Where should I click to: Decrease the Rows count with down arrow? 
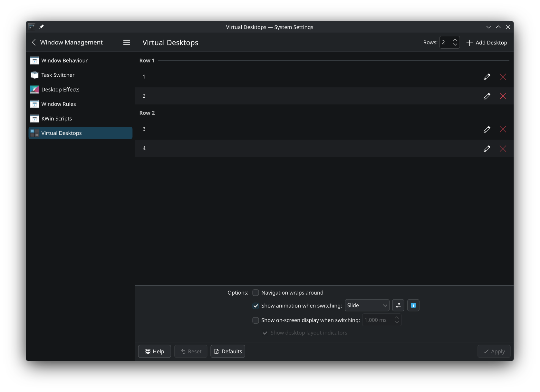pos(455,44)
